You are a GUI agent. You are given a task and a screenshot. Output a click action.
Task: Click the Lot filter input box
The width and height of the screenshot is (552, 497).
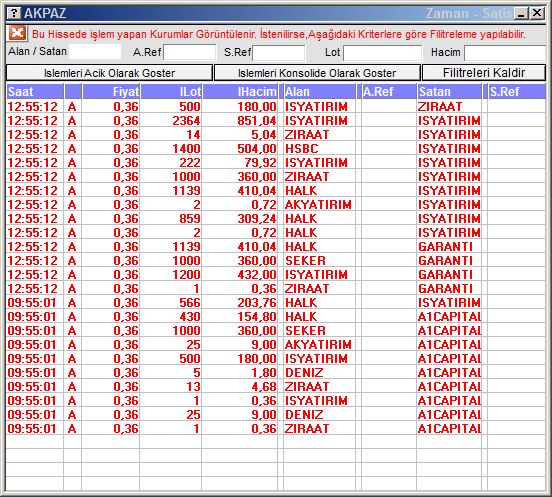click(x=383, y=53)
